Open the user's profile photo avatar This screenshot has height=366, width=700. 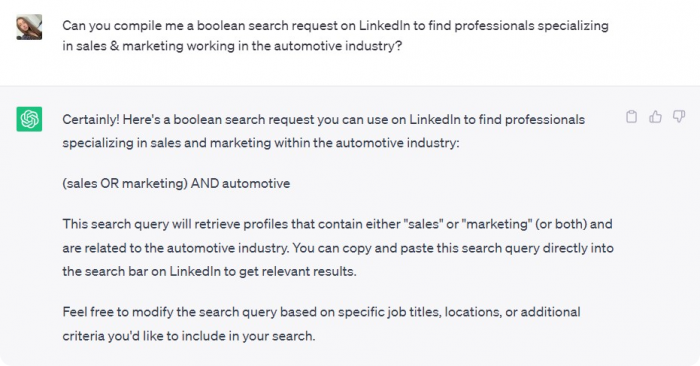click(x=29, y=27)
